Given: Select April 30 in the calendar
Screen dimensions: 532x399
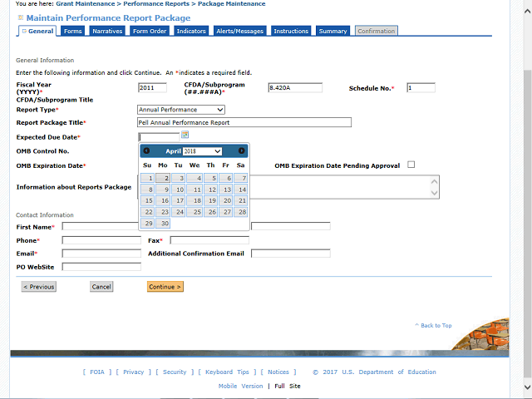Looking at the screenshot, I should click(163, 224).
